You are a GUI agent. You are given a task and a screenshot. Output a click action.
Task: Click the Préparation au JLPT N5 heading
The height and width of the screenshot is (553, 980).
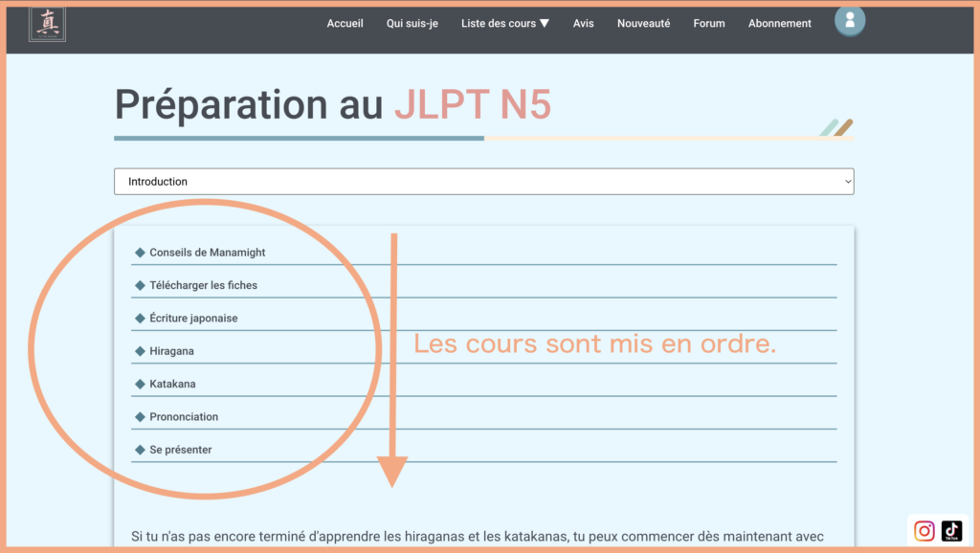click(x=332, y=104)
